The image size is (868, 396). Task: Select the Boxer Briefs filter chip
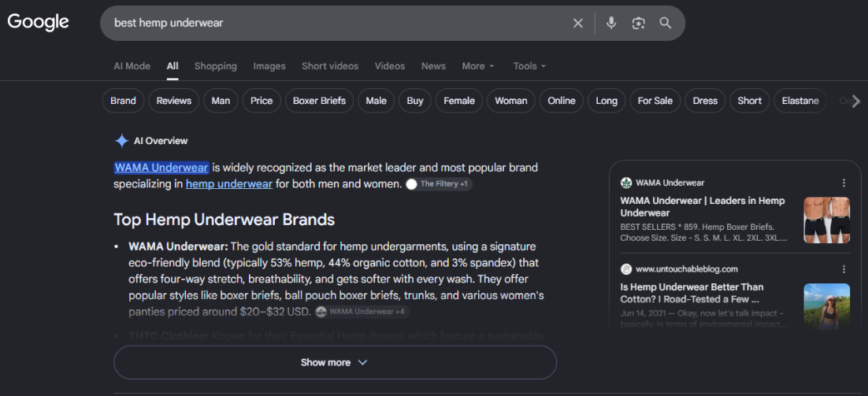[x=320, y=101]
